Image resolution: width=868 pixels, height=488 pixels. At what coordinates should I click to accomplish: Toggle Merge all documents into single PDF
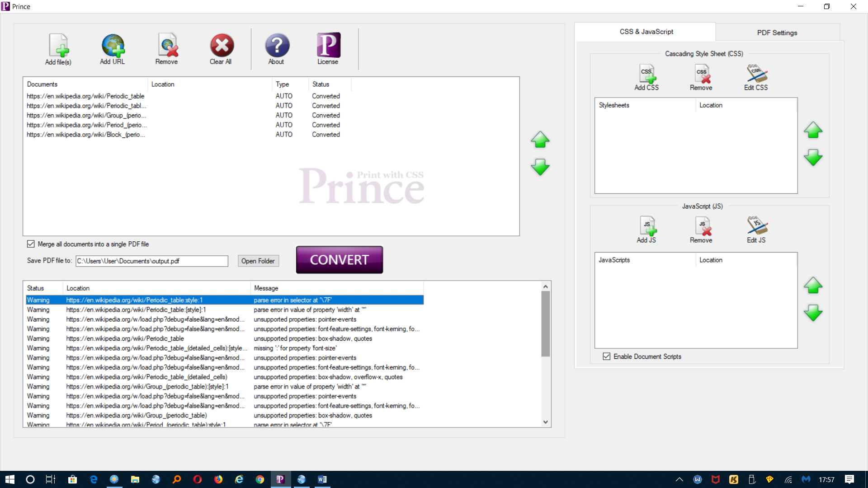coord(31,244)
